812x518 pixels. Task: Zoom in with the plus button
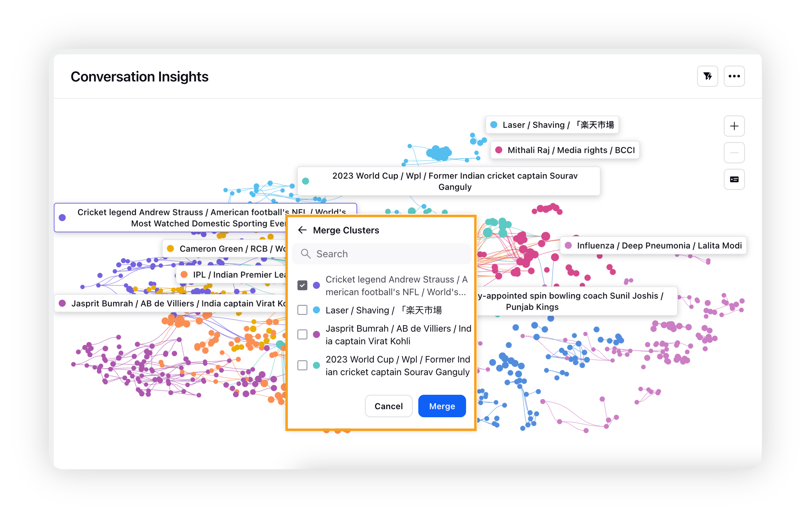(734, 126)
